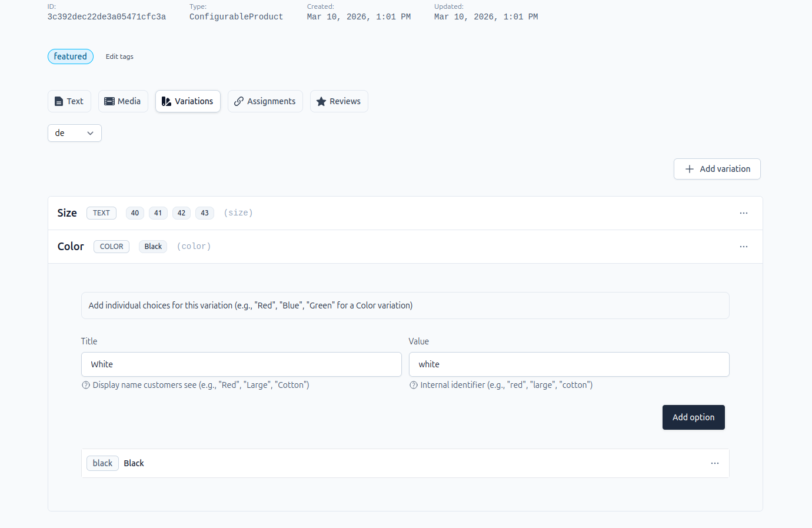Focus the Value input containing white
The height and width of the screenshot is (528, 812).
click(569, 364)
